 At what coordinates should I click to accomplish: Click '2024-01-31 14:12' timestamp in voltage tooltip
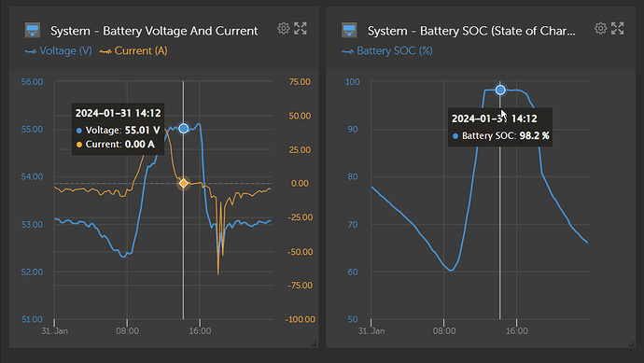pyautogui.click(x=119, y=113)
